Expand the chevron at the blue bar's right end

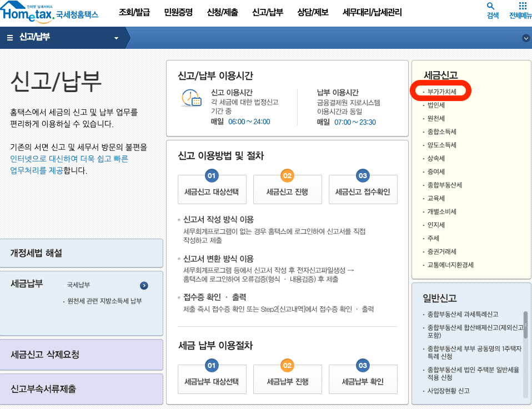tap(525, 38)
